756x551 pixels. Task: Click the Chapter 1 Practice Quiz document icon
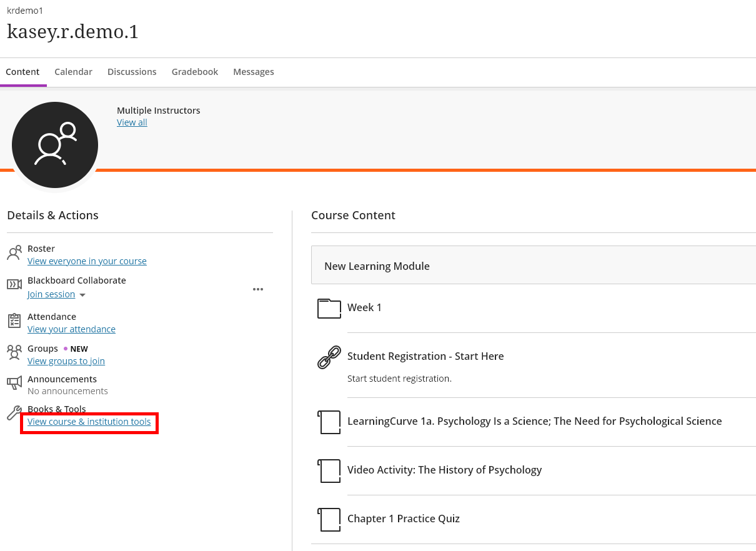329,519
